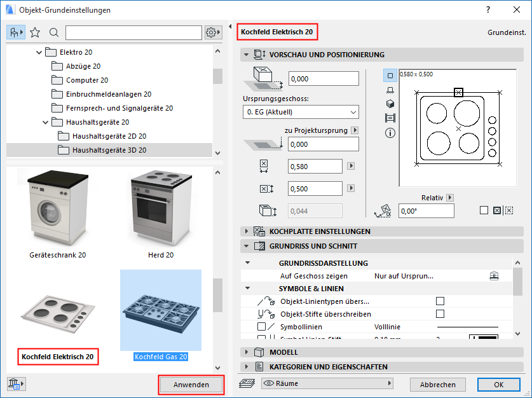Click the 0,580 width input field

pyautogui.click(x=315, y=167)
